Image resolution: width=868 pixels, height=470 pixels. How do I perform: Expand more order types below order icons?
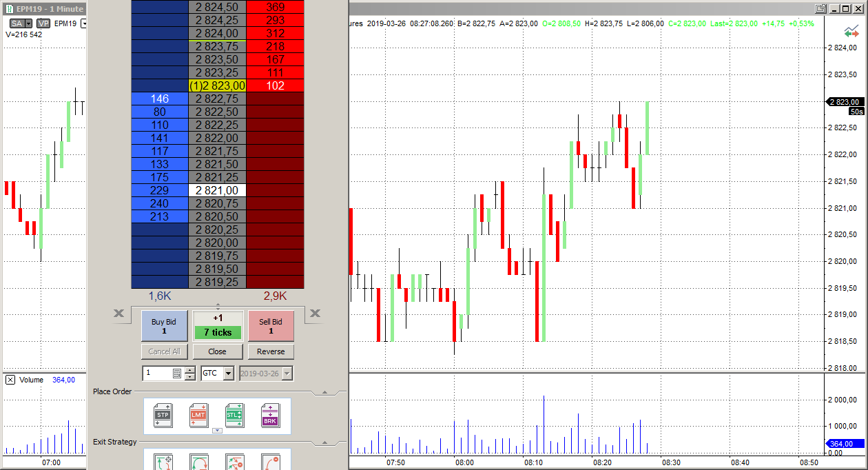click(217, 431)
